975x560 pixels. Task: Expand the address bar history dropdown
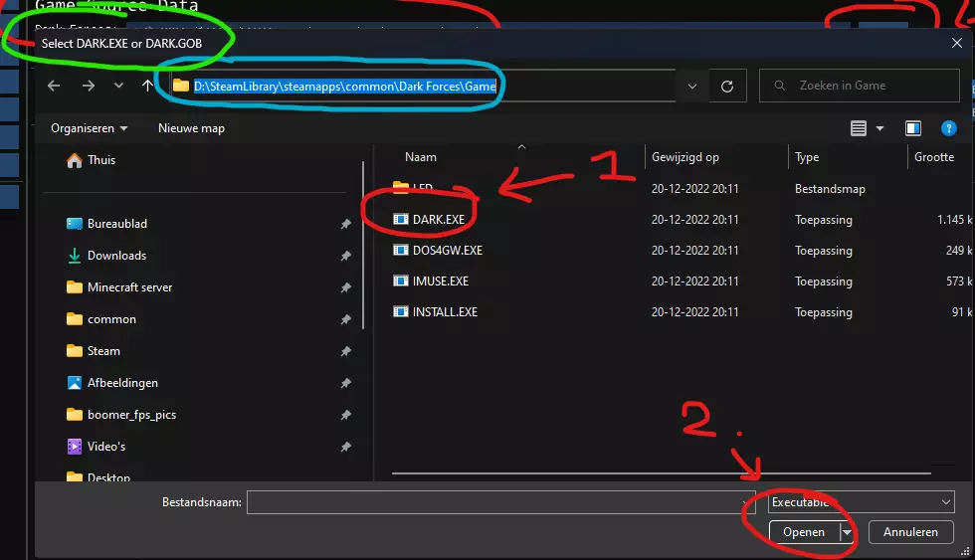pyautogui.click(x=692, y=87)
